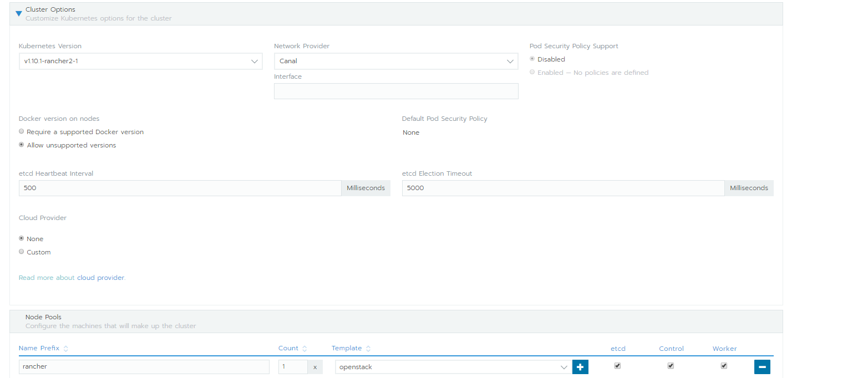Collapse the Cluster Options section

coord(18,13)
